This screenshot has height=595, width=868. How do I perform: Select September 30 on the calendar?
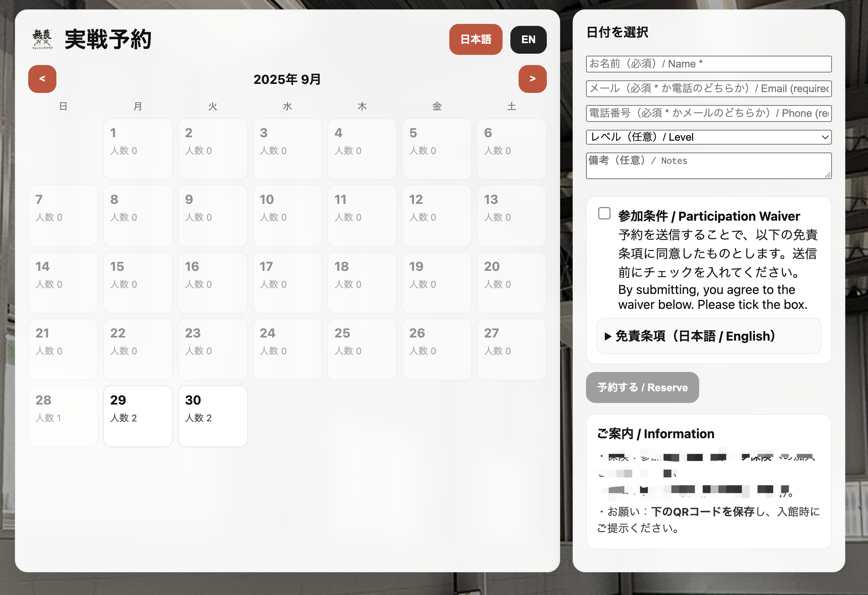[x=213, y=416]
